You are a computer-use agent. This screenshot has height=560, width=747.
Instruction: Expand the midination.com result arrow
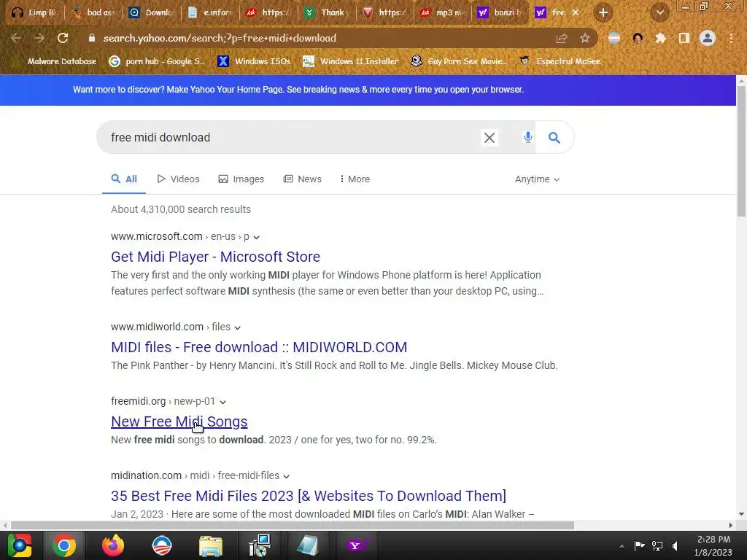coord(286,476)
